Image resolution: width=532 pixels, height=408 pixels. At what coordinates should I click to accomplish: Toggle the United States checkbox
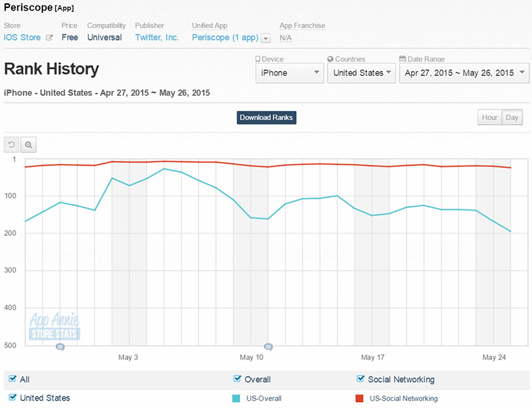(12, 397)
